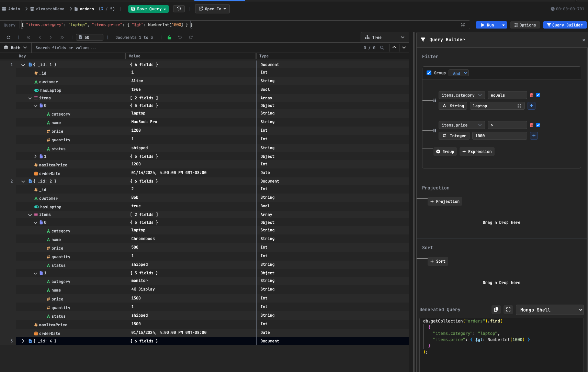The image size is (588, 372).
Task: Click the Admin breadcrumb
Action: [11, 9]
